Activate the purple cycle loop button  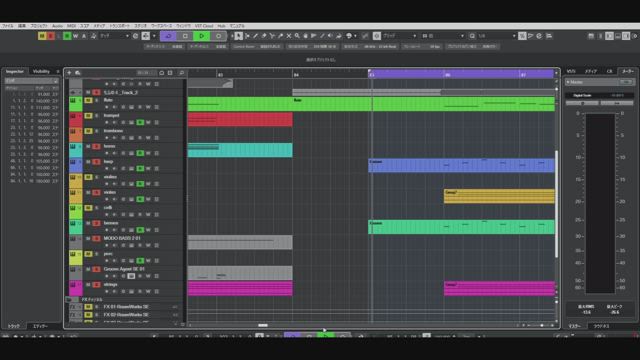point(168,36)
